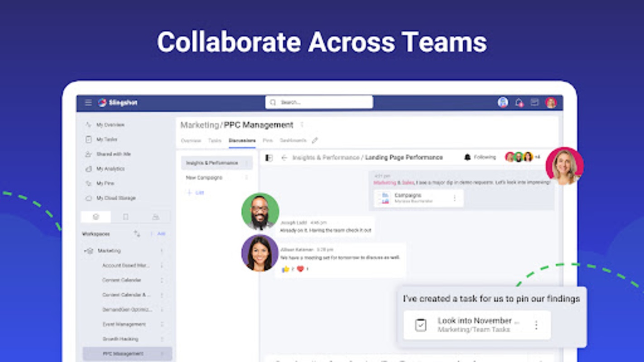Switch to the Dashboards tab

click(x=293, y=141)
